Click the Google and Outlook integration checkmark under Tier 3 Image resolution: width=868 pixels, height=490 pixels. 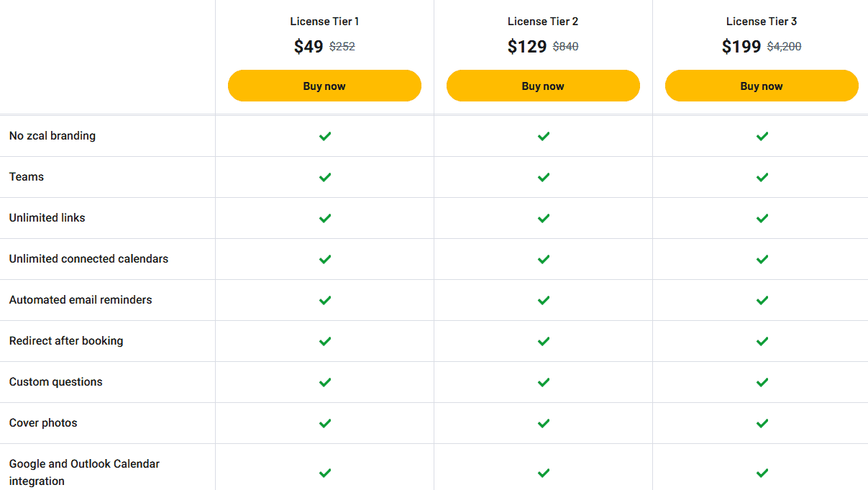(x=762, y=473)
